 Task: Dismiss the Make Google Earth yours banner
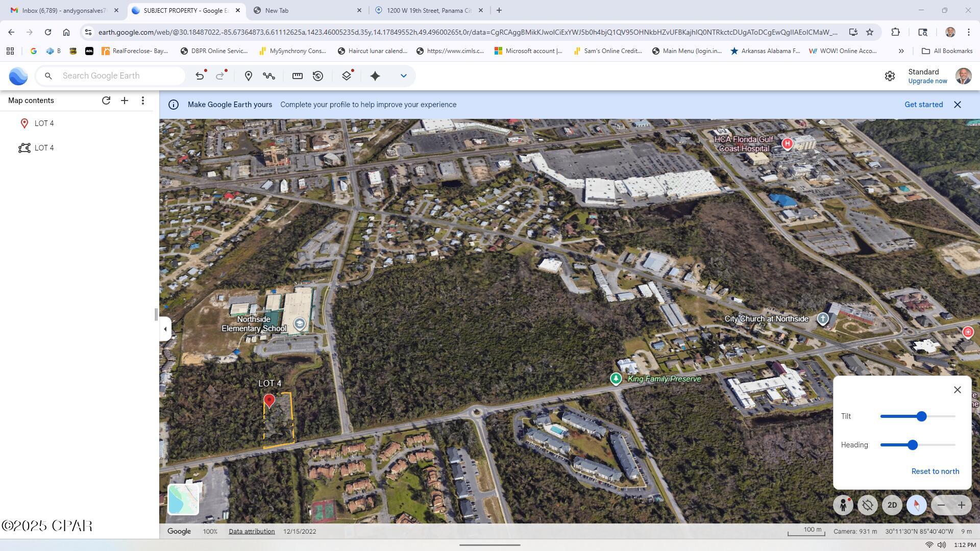(x=958, y=105)
